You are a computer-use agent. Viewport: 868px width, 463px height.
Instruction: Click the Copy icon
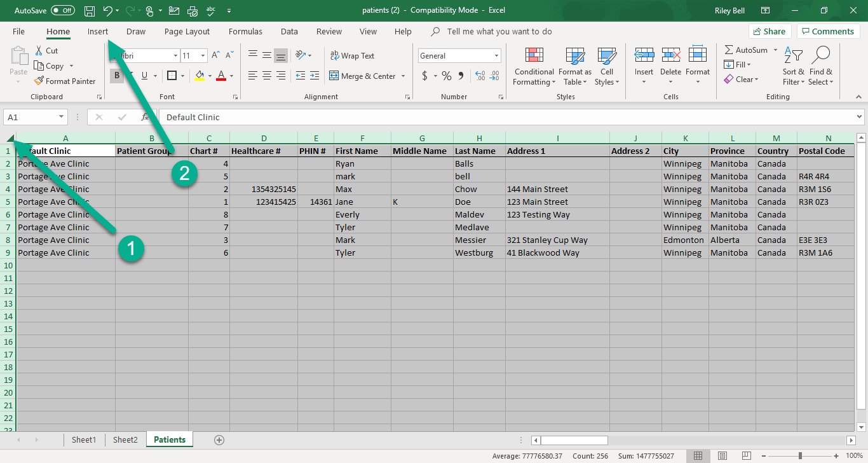point(39,66)
